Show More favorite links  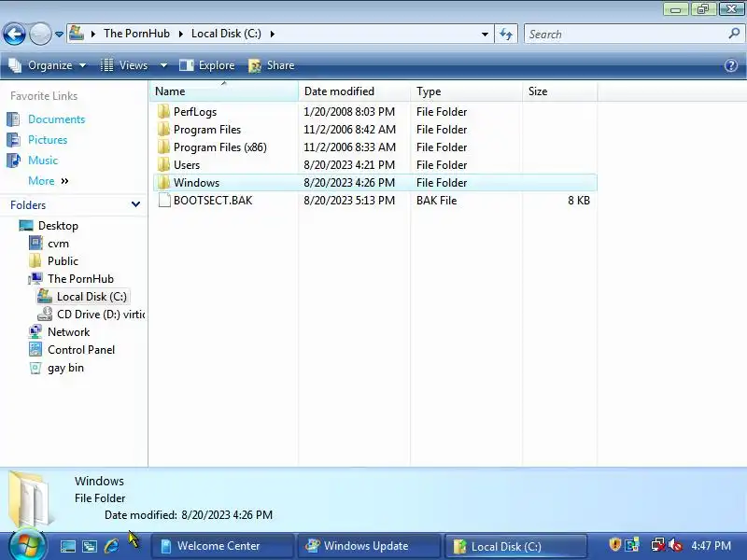[x=49, y=181]
